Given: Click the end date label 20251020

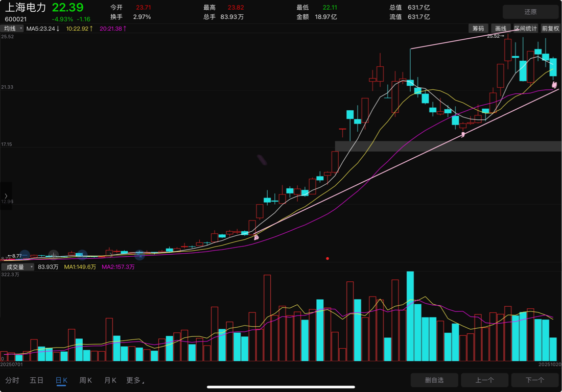Looking at the screenshot, I should (550, 364).
